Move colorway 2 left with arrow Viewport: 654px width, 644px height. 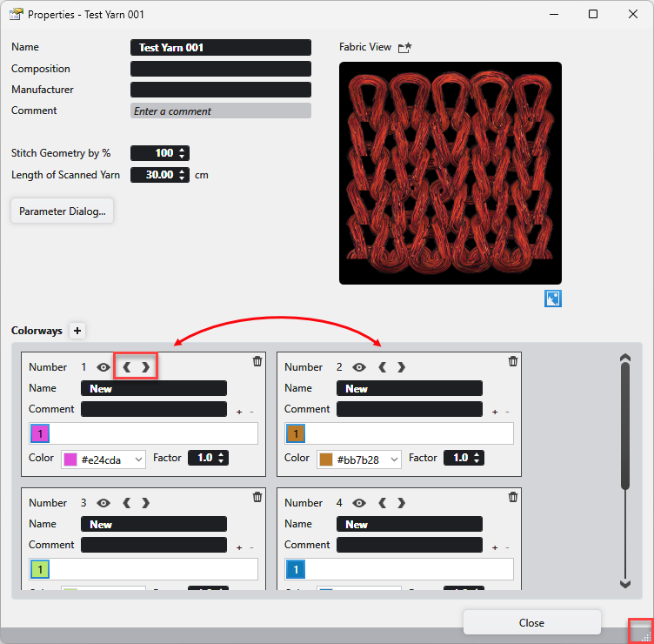pos(382,367)
